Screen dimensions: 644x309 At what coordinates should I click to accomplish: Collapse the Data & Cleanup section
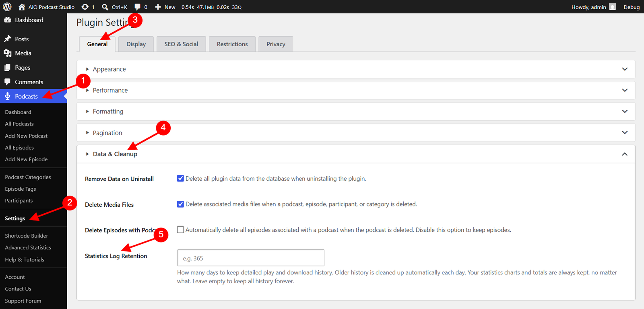pyautogui.click(x=625, y=154)
